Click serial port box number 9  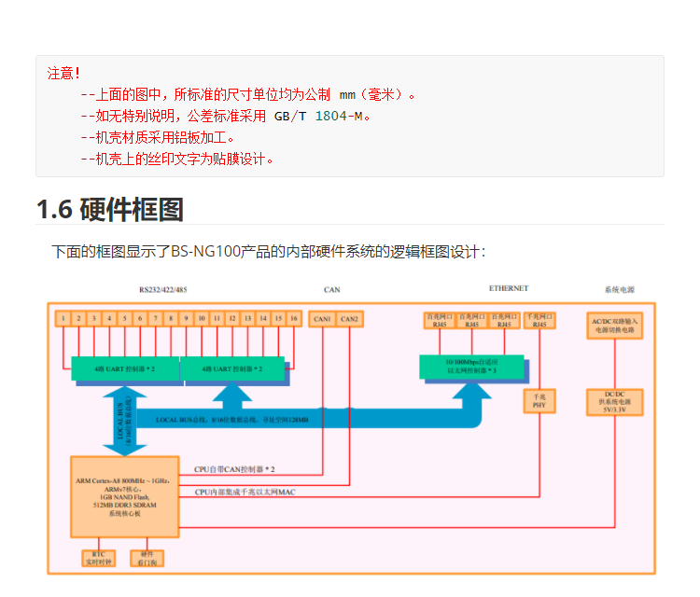pyautogui.click(x=186, y=319)
